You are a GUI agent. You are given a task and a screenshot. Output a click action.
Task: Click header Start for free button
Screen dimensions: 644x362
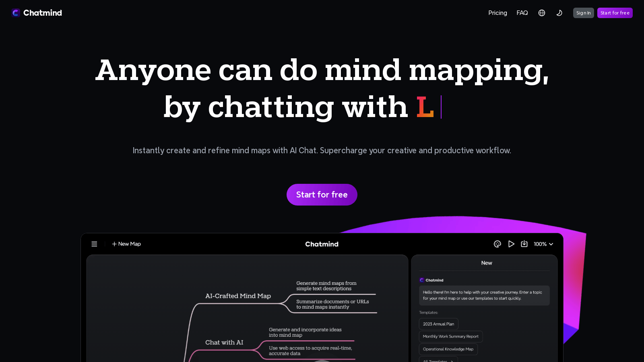(615, 13)
